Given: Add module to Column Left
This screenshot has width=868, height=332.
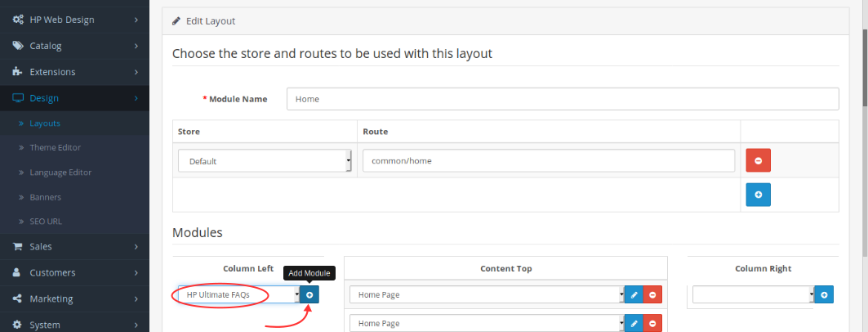Looking at the screenshot, I should pos(309,294).
